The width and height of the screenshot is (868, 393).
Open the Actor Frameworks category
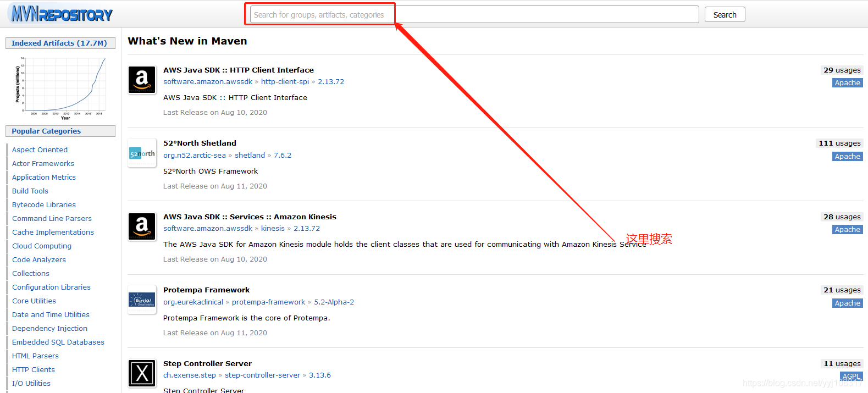tap(43, 163)
